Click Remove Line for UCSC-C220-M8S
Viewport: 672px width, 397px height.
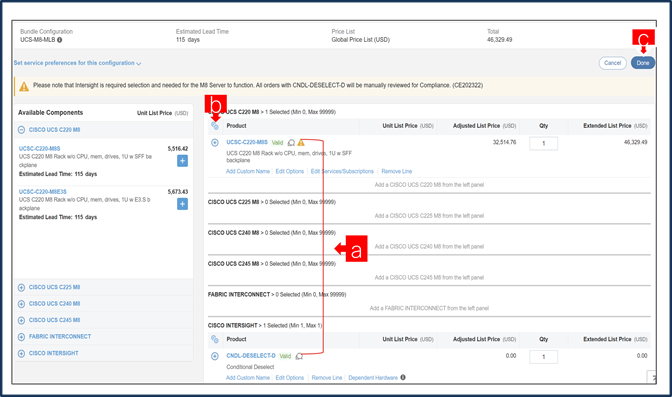pyautogui.click(x=396, y=171)
